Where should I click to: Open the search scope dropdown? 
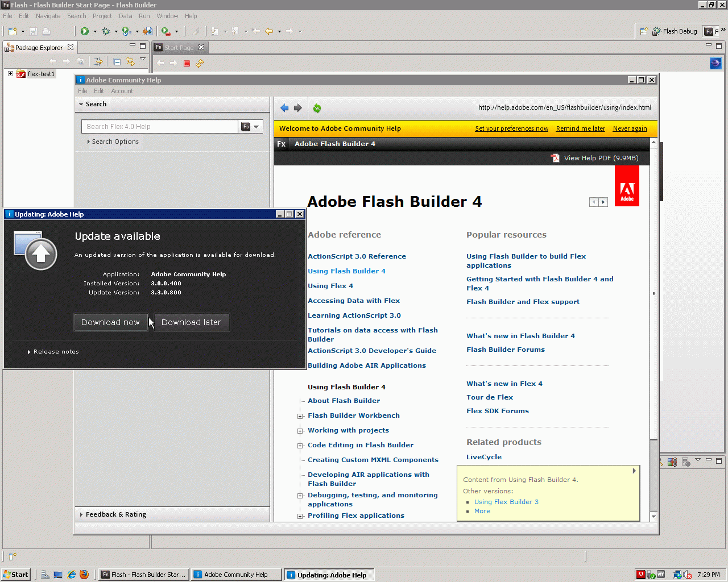[251, 127]
